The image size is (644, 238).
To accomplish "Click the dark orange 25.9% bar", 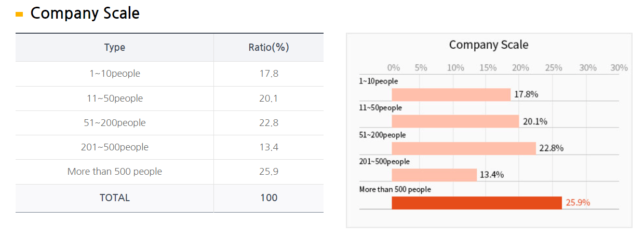I will 476,203.
